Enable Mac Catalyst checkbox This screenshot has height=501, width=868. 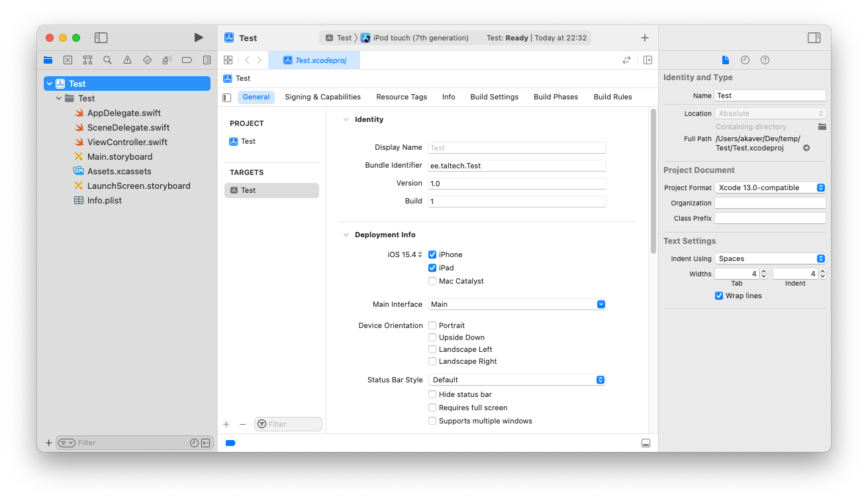(432, 281)
